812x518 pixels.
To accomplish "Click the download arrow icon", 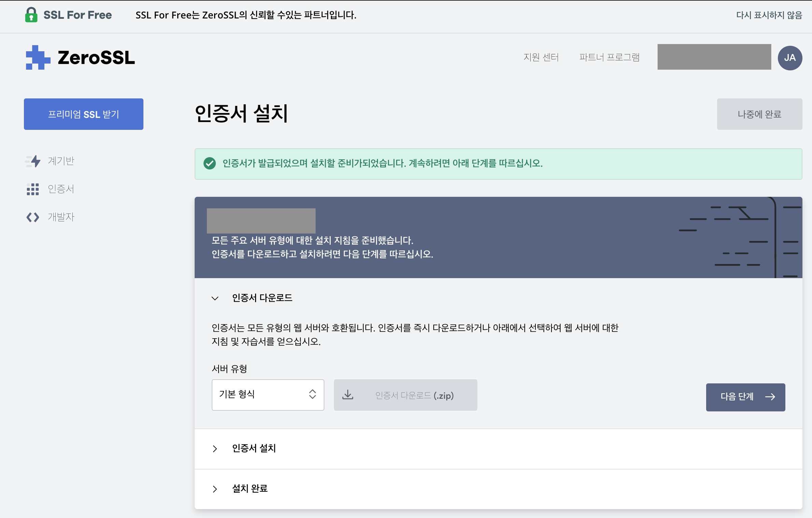I will [348, 395].
